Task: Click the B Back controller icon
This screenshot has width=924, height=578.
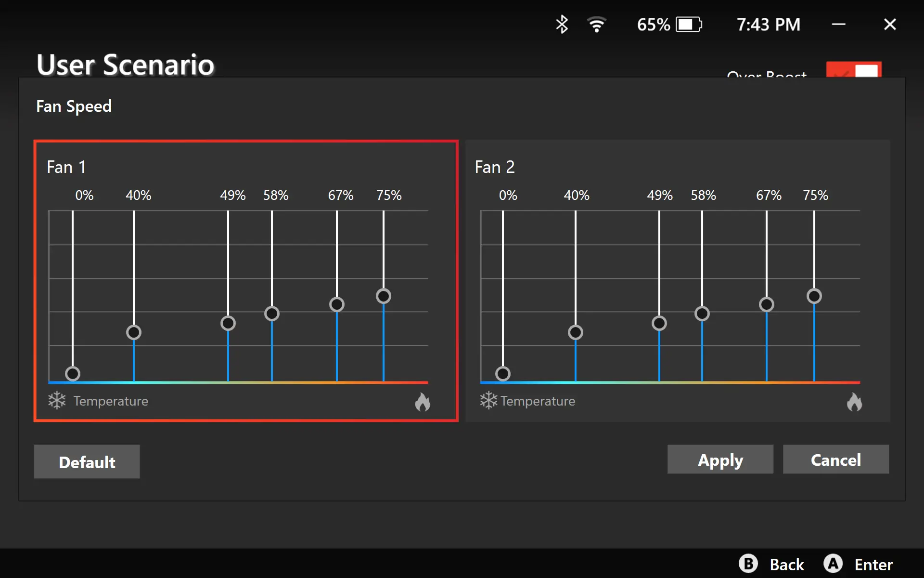Action: (x=748, y=564)
